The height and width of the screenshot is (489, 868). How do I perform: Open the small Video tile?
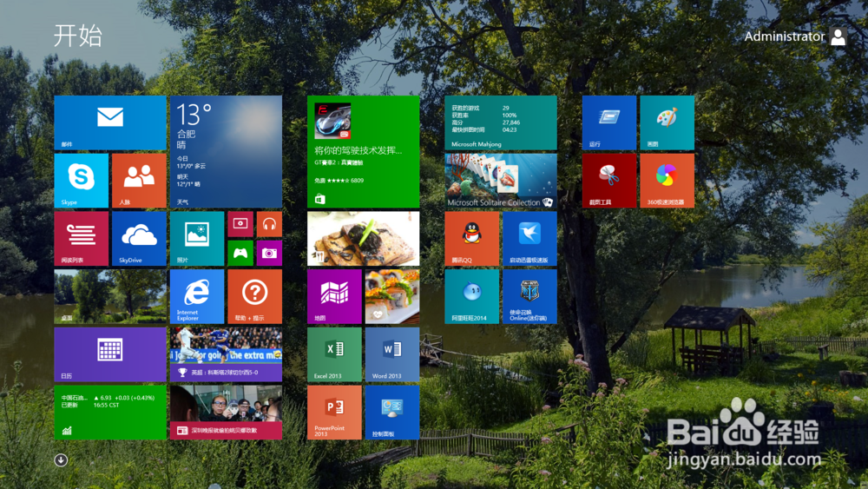[x=240, y=224]
